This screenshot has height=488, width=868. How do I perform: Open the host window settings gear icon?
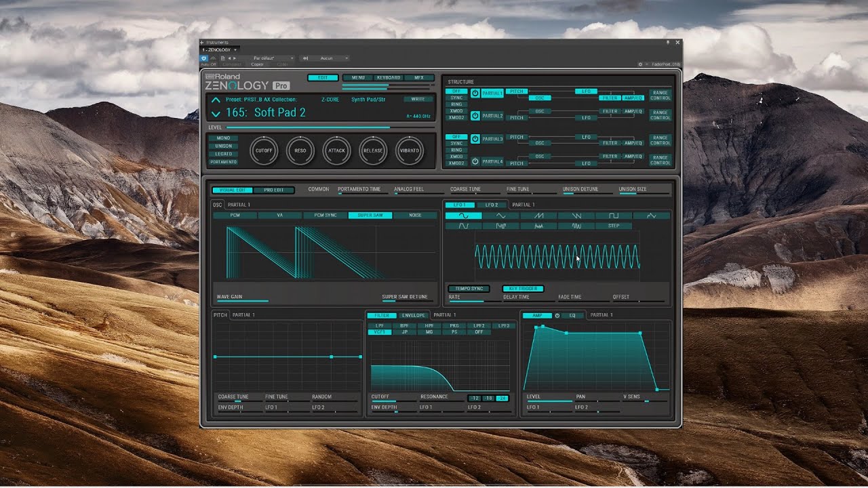coord(640,64)
